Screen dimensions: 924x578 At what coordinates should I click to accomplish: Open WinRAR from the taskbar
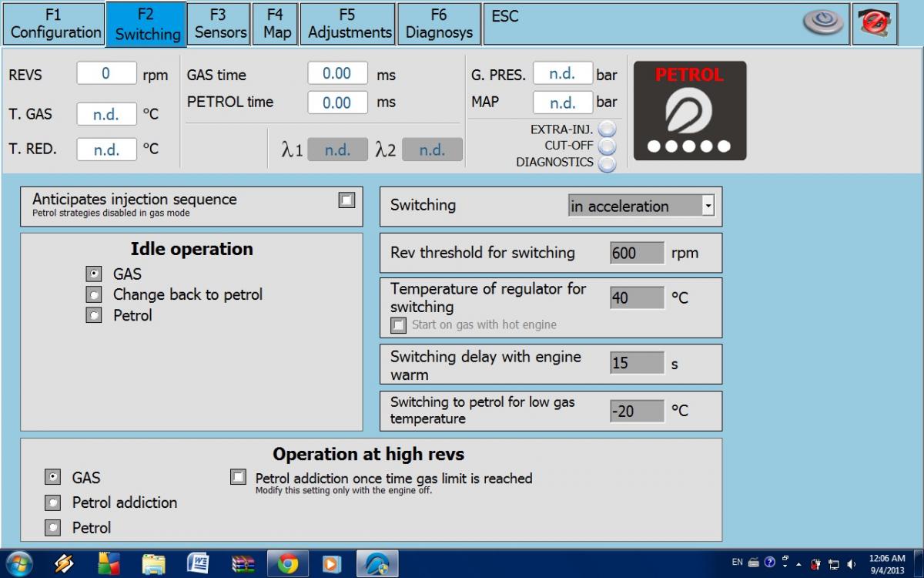click(x=243, y=564)
